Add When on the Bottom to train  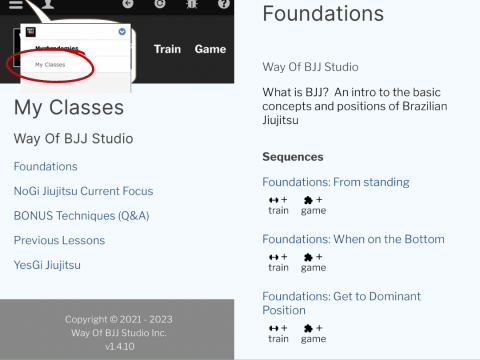(278, 262)
